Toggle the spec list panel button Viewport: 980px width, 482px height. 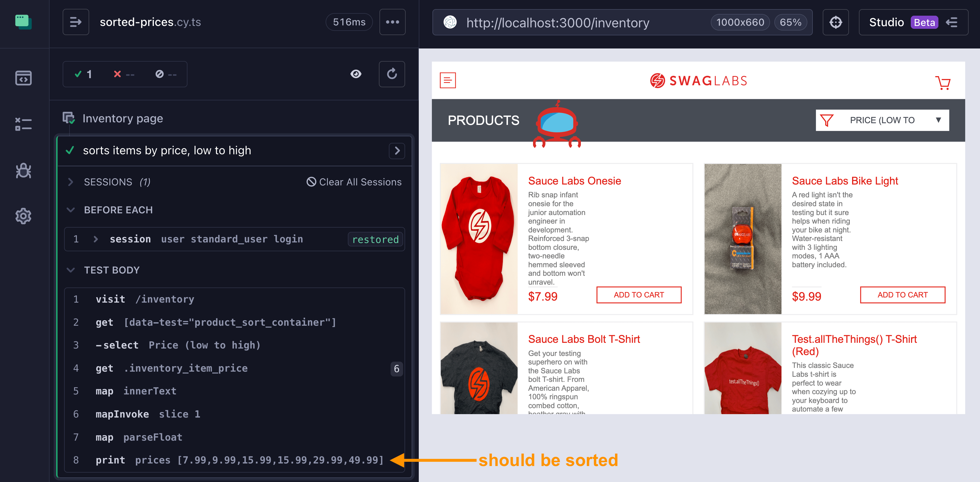(x=76, y=22)
